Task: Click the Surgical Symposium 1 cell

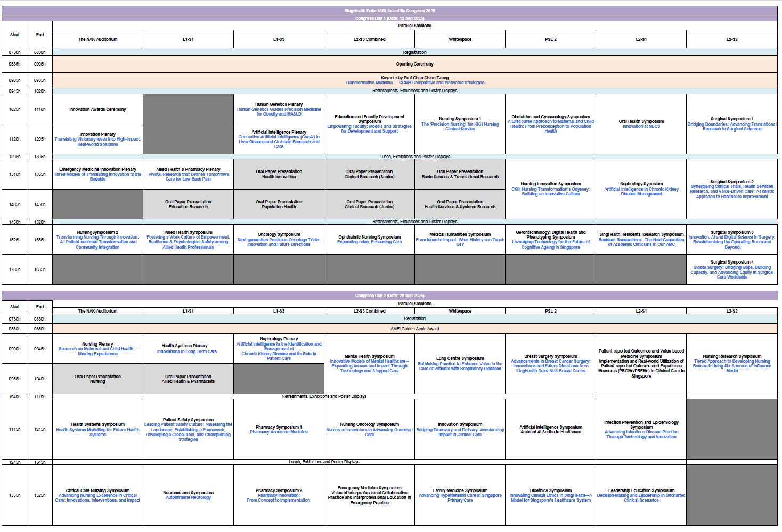Action: pos(732,124)
